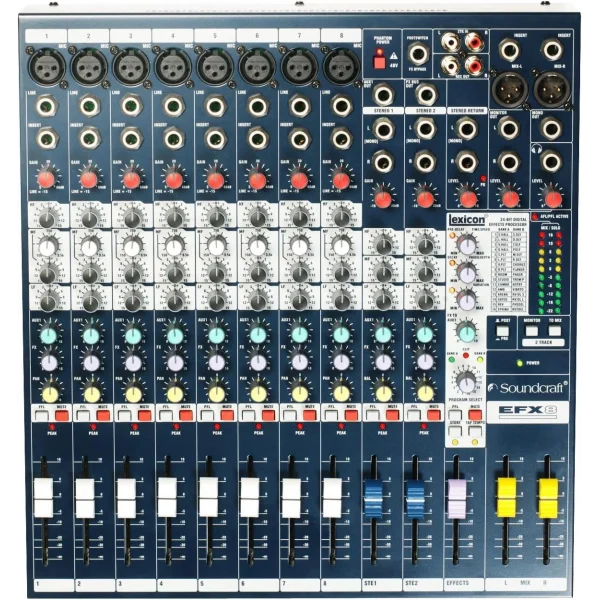Turn the channel 7 red GAIN knob

(x=299, y=180)
